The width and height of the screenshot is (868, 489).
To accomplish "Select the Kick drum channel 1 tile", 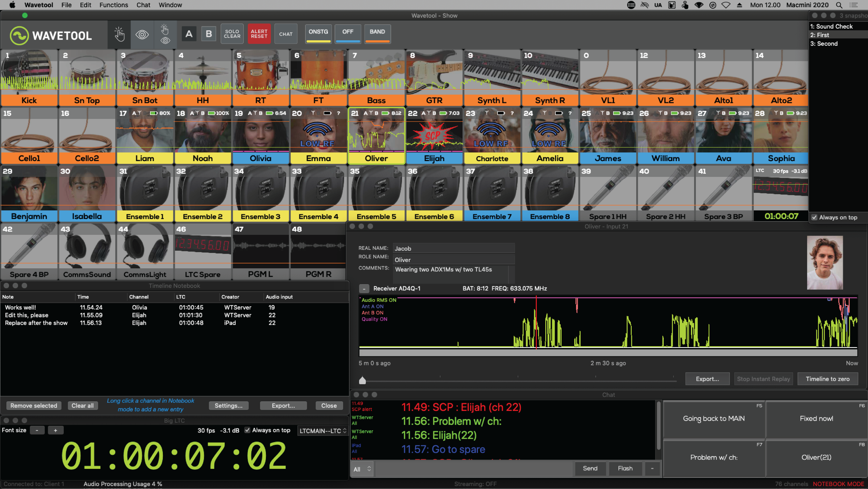I will click(x=29, y=78).
